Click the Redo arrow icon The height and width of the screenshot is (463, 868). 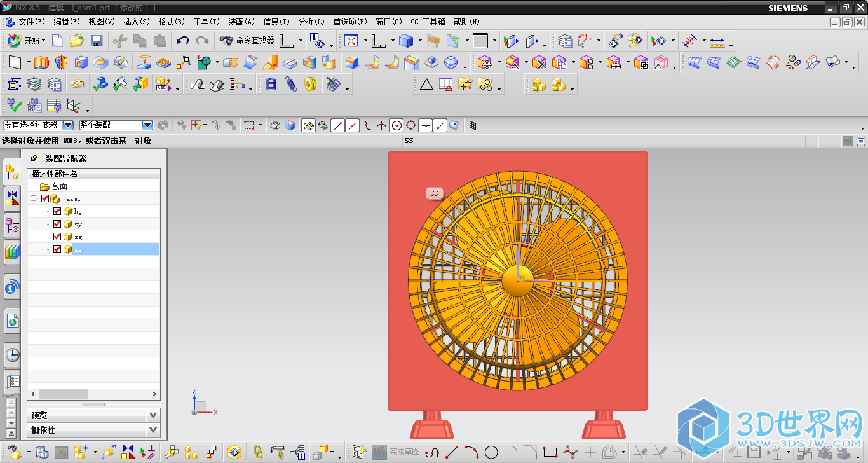pos(202,41)
